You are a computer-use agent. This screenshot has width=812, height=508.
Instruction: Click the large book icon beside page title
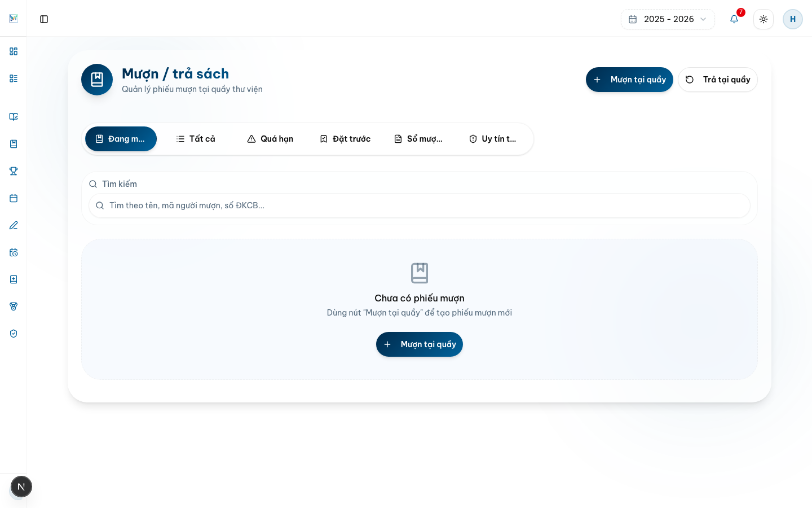97,80
